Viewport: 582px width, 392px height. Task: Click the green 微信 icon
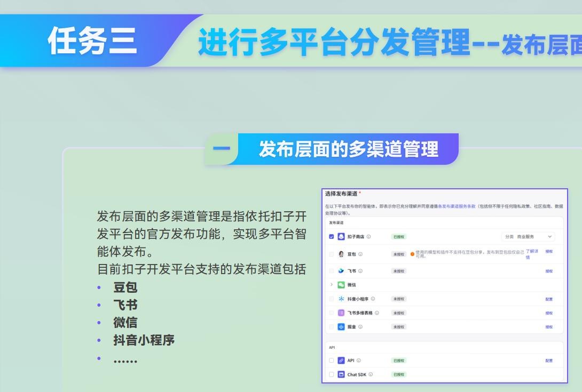coord(341,285)
